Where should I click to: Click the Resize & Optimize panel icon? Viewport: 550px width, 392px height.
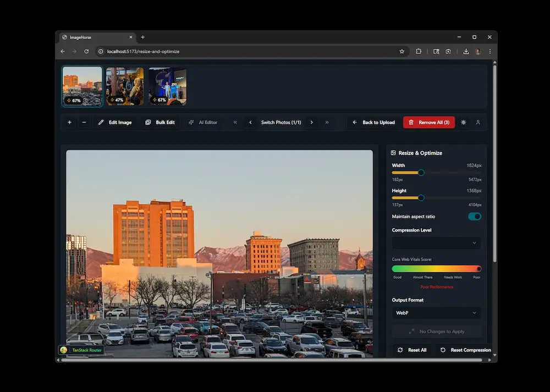pos(393,153)
